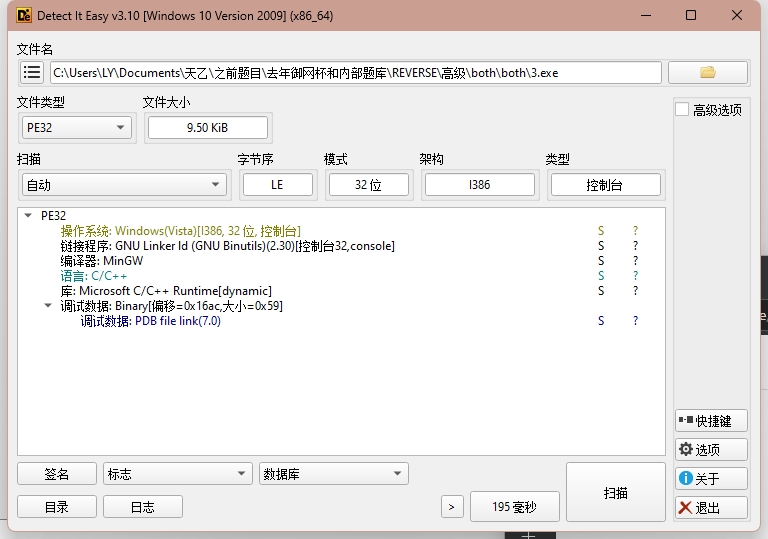The height and width of the screenshot is (539, 768).
Task: Click S link on 链接程序 row
Action: tap(601, 246)
